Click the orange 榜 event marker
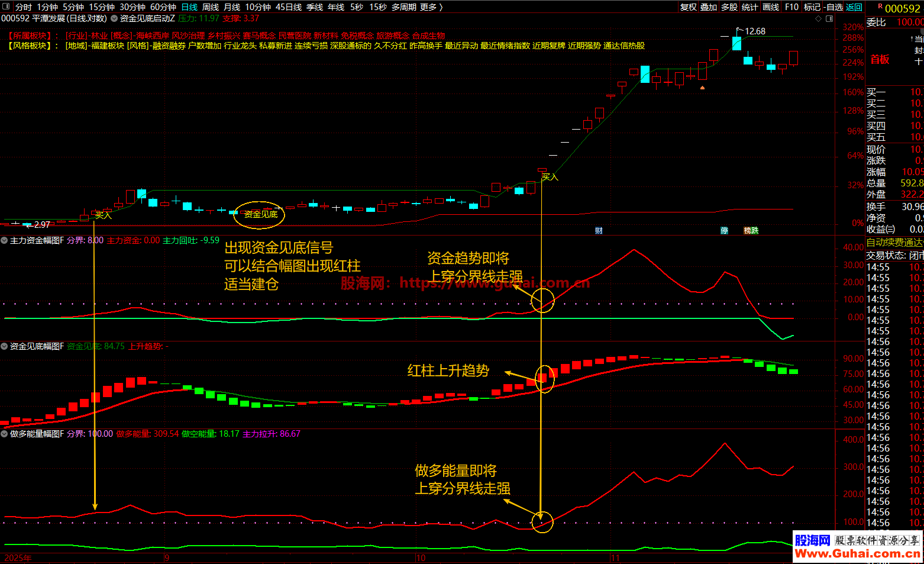This screenshot has width=924, height=564. coord(748,231)
